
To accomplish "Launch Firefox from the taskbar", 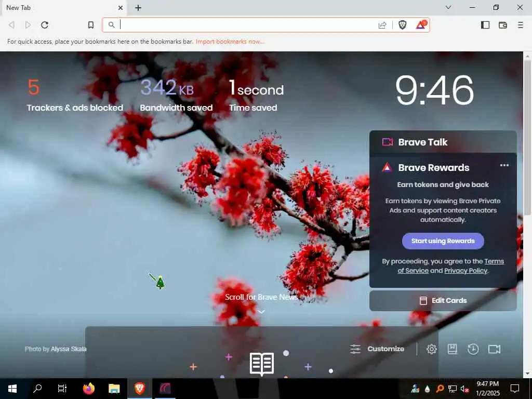I will coord(88,389).
